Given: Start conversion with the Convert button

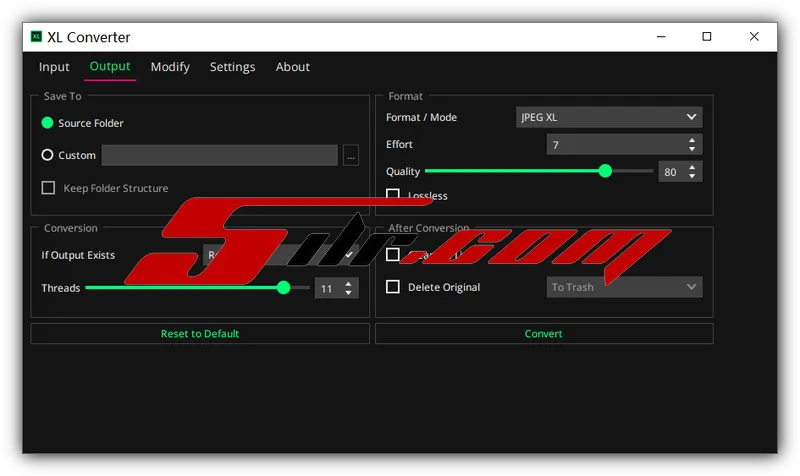Looking at the screenshot, I should [x=544, y=334].
